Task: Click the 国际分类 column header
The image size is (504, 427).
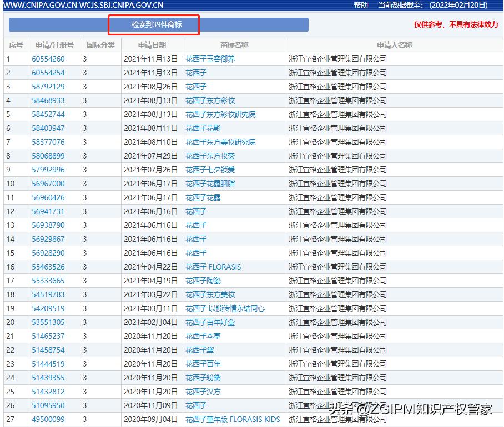Action: tap(100, 45)
